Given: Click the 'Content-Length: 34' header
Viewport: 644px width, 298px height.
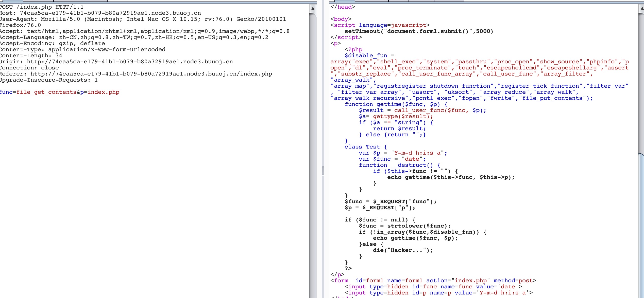Looking at the screenshot, I should click(31, 55).
